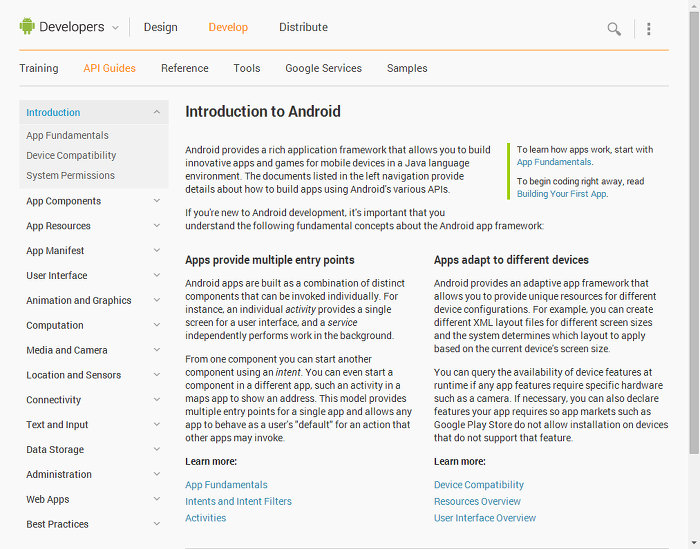Open the Tools tab
The image size is (700, 549).
coord(247,68)
